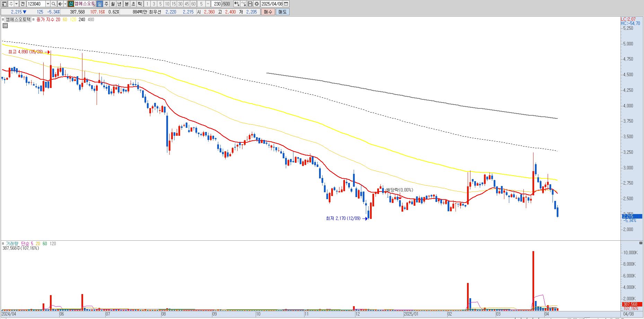Expand the interval '5' dropdown arrow
This screenshot has width=644, height=319.
pyautogui.click(x=208, y=4)
